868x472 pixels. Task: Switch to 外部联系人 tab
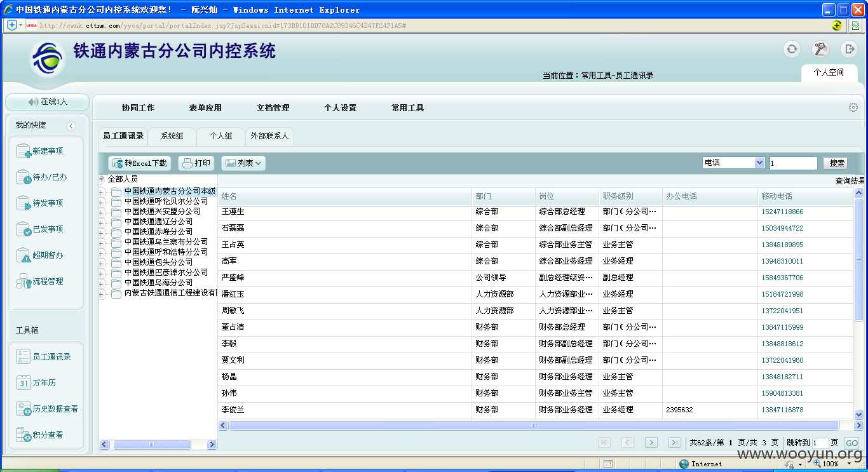269,136
